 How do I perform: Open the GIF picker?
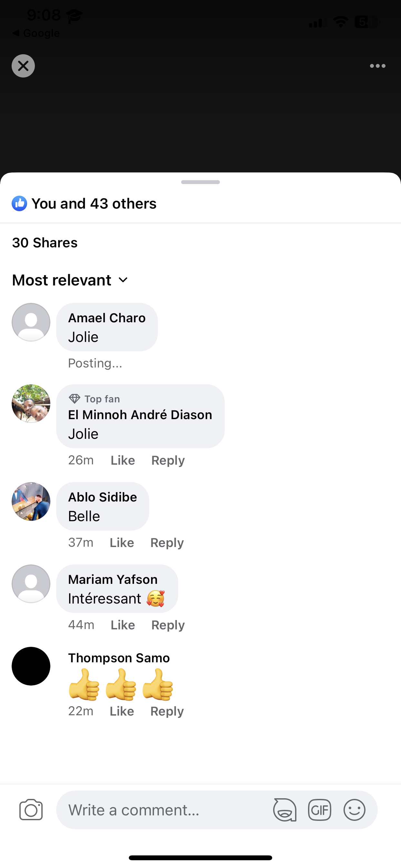click(319, 810)
